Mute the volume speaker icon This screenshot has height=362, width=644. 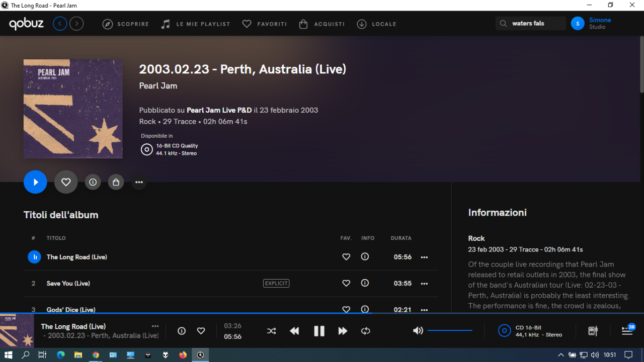pyautogui.click(x=418, y=330)
